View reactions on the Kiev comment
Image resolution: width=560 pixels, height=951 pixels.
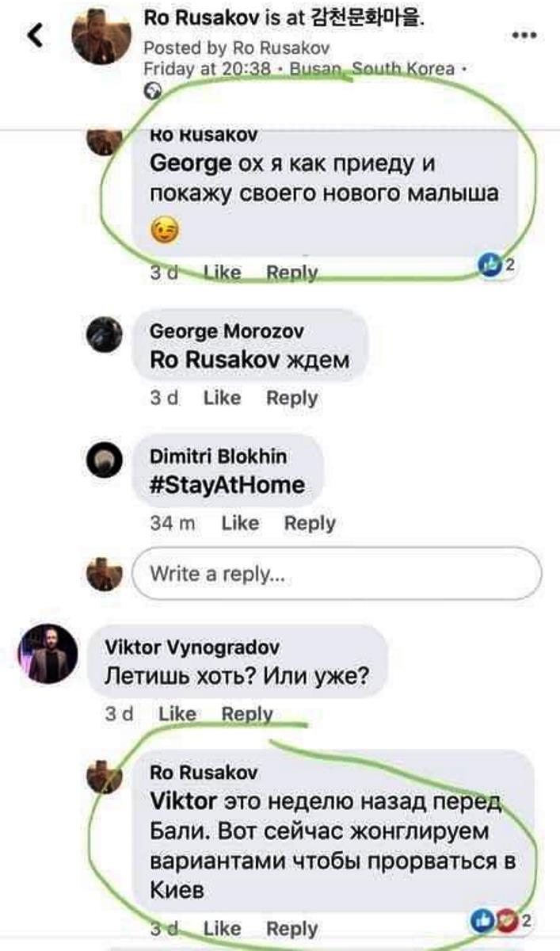coord(504,920)
